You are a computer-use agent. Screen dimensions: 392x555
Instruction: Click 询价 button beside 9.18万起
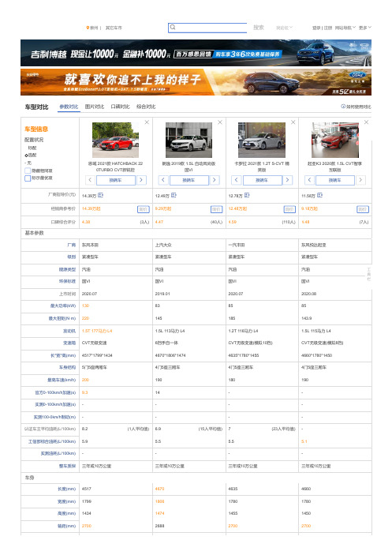(x=363, y=209)
